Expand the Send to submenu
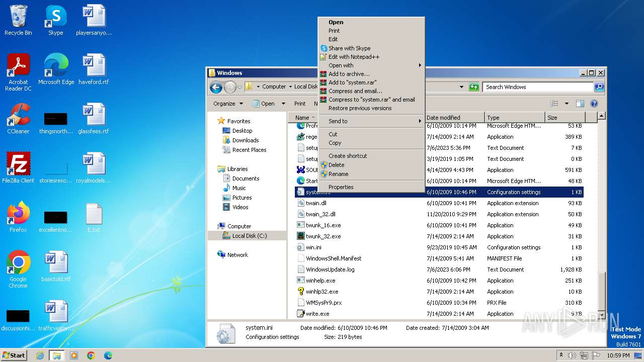644x362 pixels. [x=371, y=121]
